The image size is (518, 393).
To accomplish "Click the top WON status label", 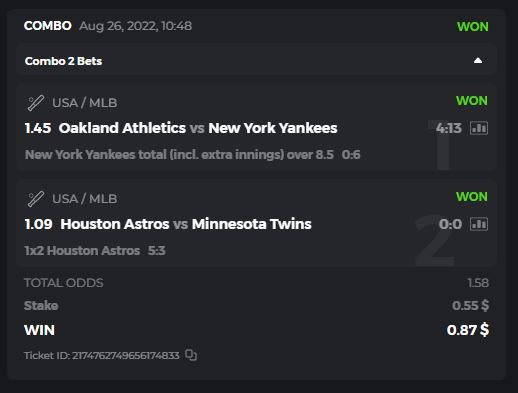I will 473,27.
